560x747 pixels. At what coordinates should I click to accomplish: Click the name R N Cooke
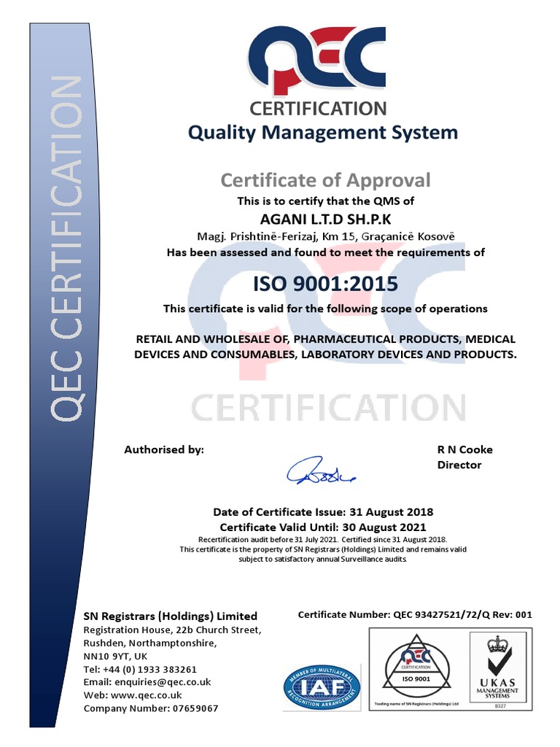click(464, 449)
